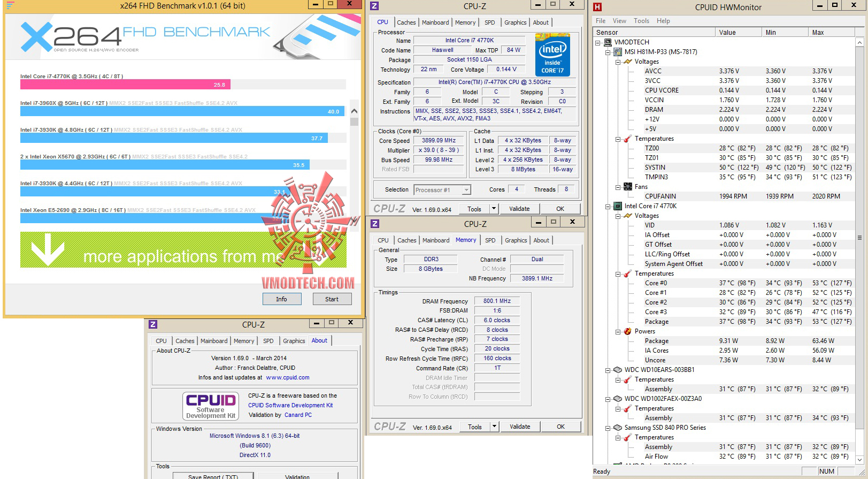Open the Tools menu in HWMonitor

click(x=641, y=21)
